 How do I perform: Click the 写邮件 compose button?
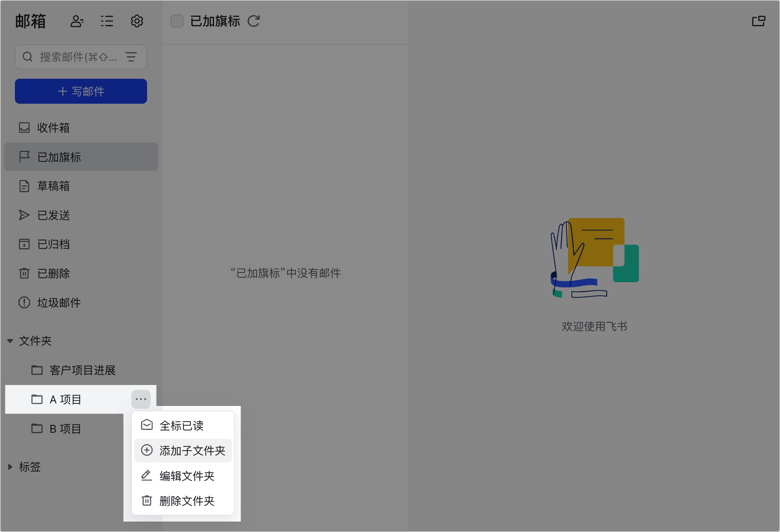point(81,91)
